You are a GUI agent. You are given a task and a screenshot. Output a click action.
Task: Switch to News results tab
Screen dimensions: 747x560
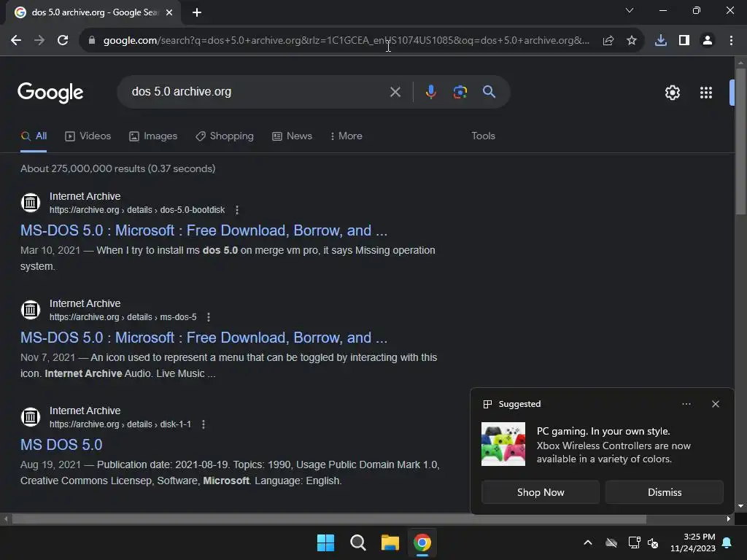[292, 136]
